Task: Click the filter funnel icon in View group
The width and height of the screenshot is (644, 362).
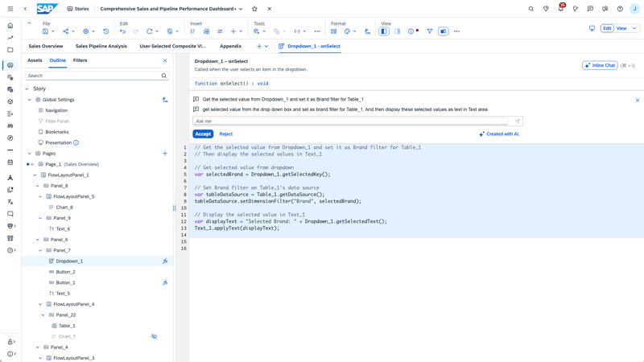Action: tap(430, 31)
